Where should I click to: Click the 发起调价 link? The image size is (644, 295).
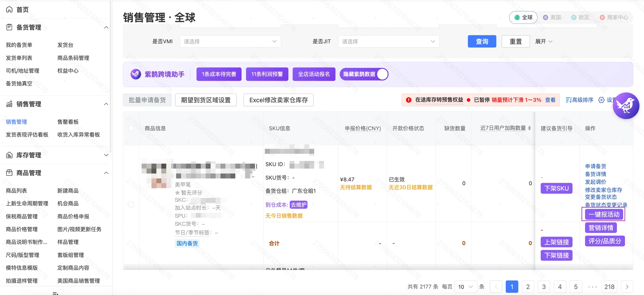tap(596, 182)
